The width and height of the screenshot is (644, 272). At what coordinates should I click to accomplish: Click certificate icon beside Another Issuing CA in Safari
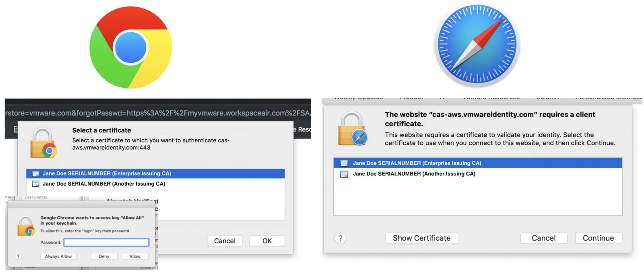(344, 174)
